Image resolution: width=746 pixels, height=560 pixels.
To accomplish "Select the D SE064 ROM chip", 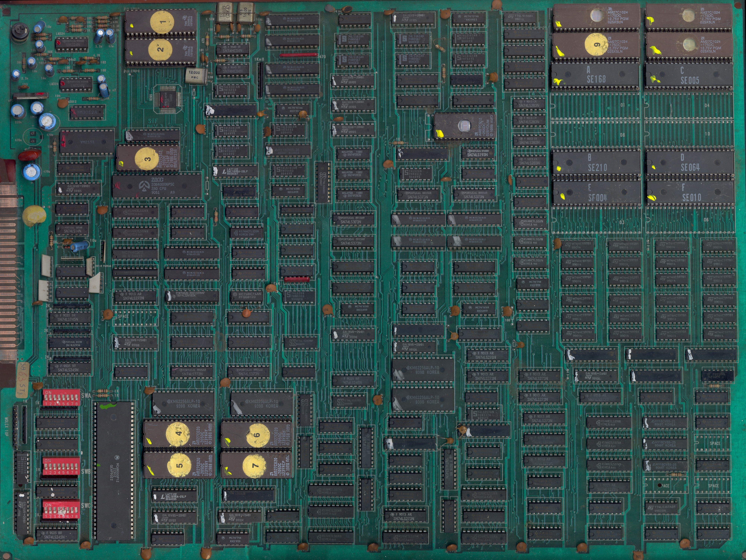I will point(690,163).
